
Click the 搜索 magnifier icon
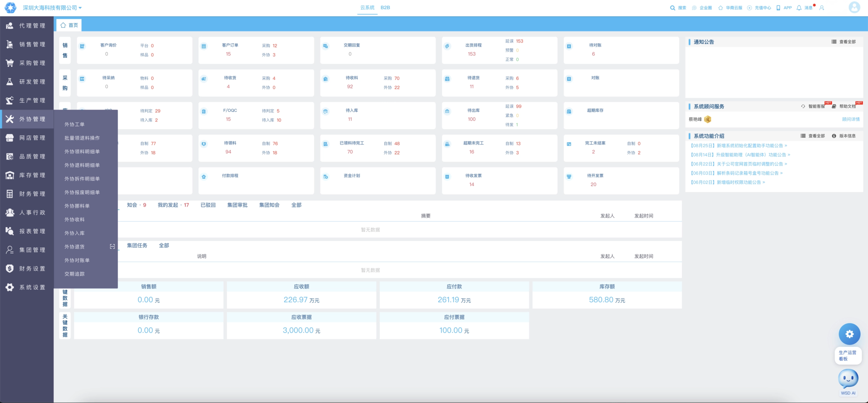click(672, 8)
